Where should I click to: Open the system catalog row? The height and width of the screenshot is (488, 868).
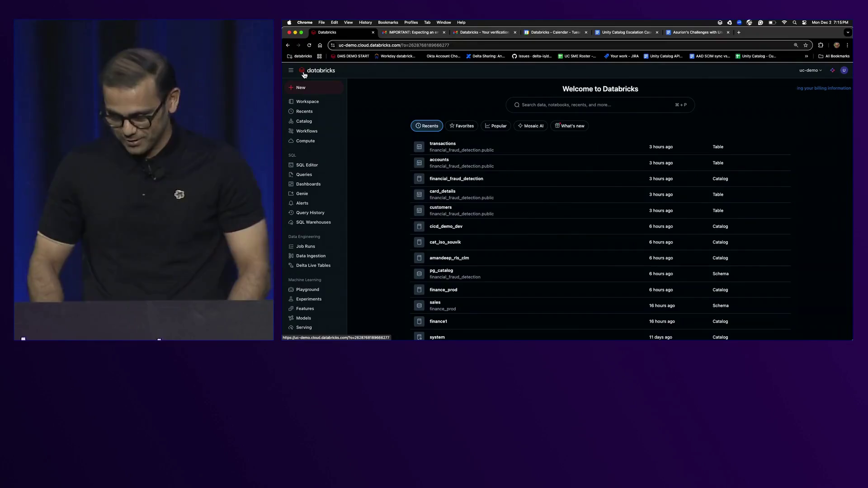click(x=600, y=337)
